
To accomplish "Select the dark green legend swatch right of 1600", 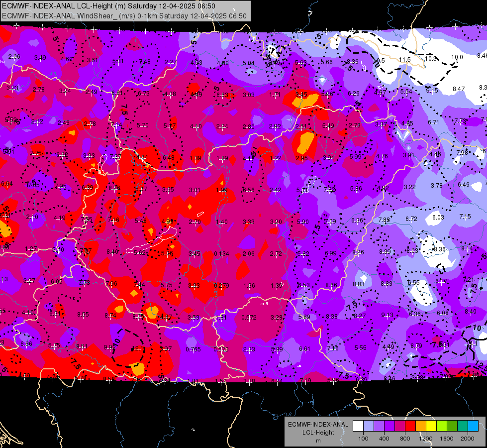I will coord(452,426).
